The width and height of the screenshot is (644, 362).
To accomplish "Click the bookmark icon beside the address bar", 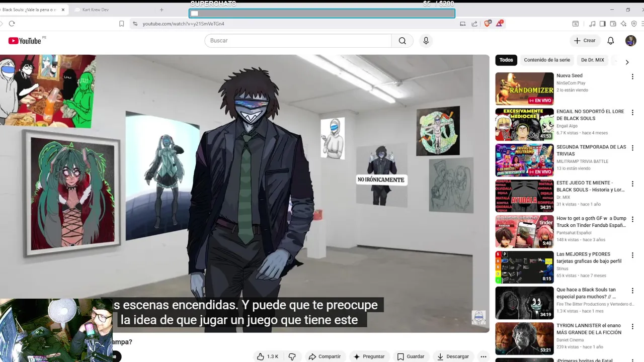I will click(x=121, y=24).
